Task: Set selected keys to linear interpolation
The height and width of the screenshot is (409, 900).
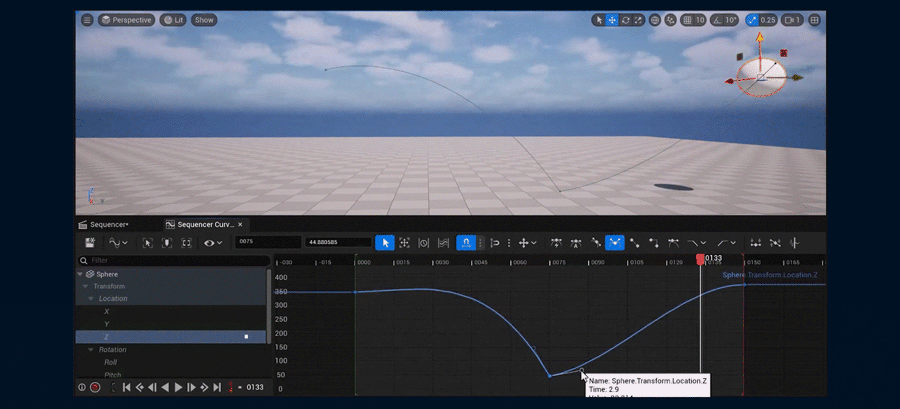Action: pos(634,243)
